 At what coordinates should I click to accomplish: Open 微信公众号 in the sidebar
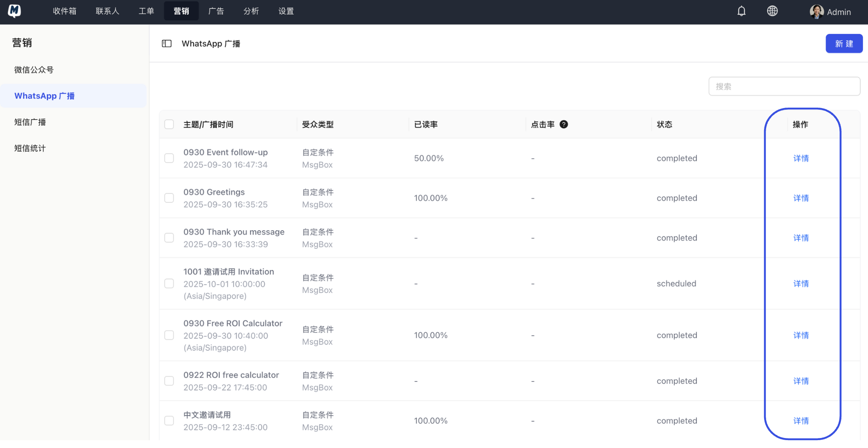click(34, 70)
